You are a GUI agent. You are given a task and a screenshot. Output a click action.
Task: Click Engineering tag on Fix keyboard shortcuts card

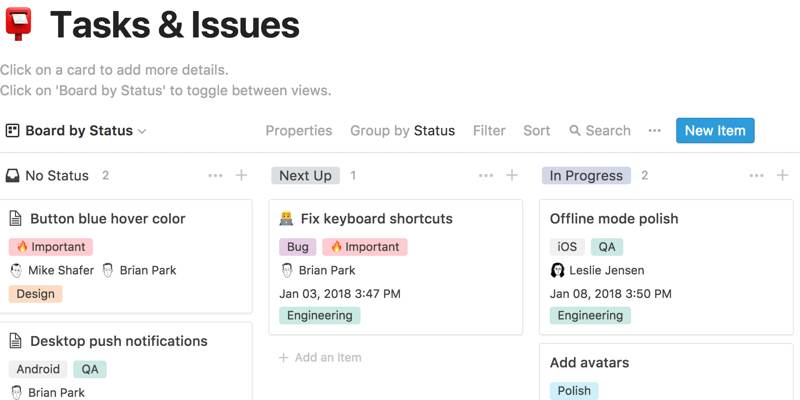(319, 315)
